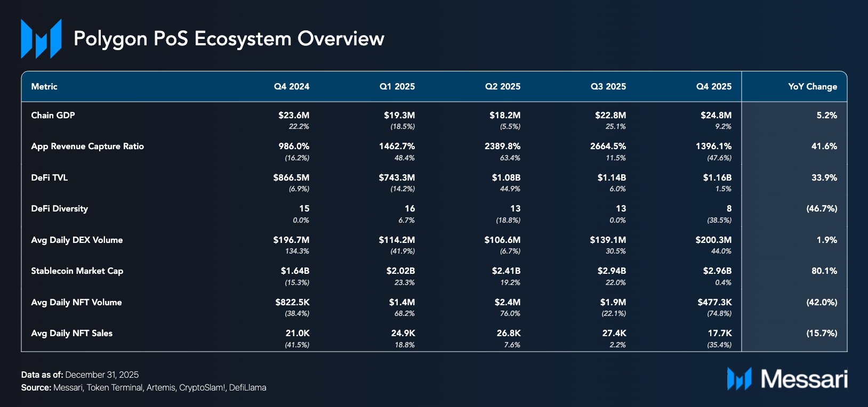Click the NFT Volume value '$477.3K'
Viewport: 868px width, 407px height.
coord(714,302)
